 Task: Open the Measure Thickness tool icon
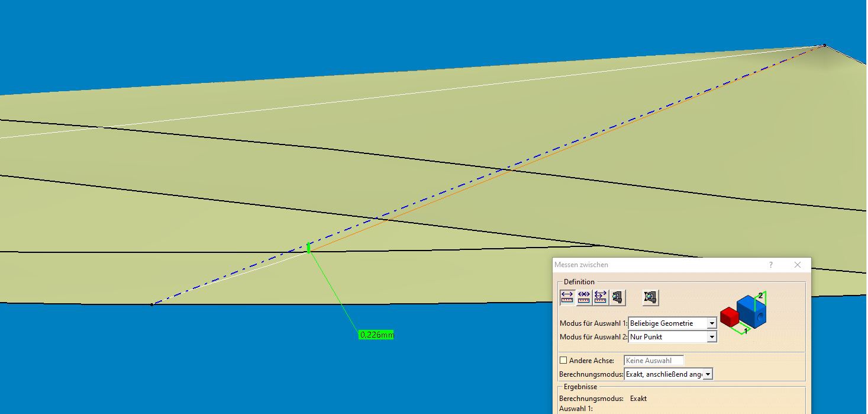click(651, 297)
